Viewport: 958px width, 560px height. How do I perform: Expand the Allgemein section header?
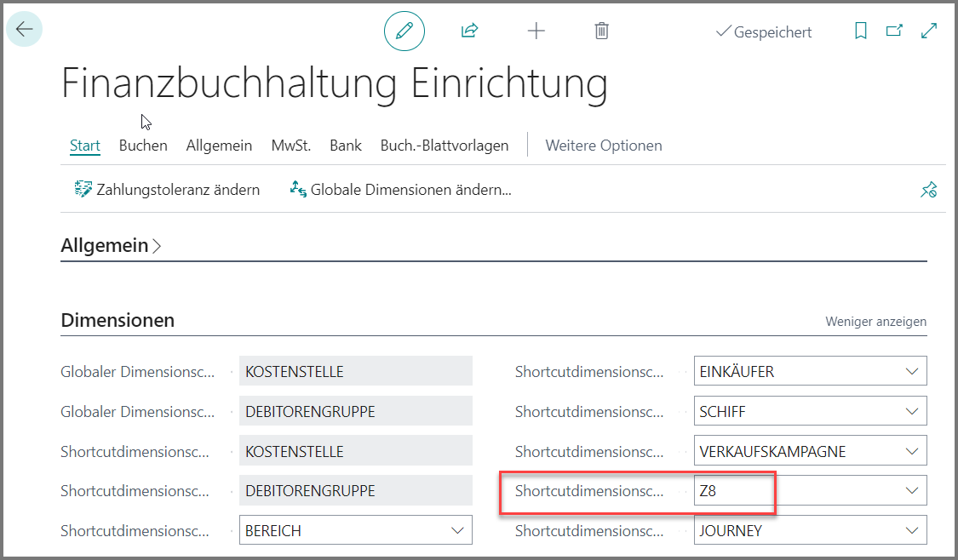(x=111, y=245)
